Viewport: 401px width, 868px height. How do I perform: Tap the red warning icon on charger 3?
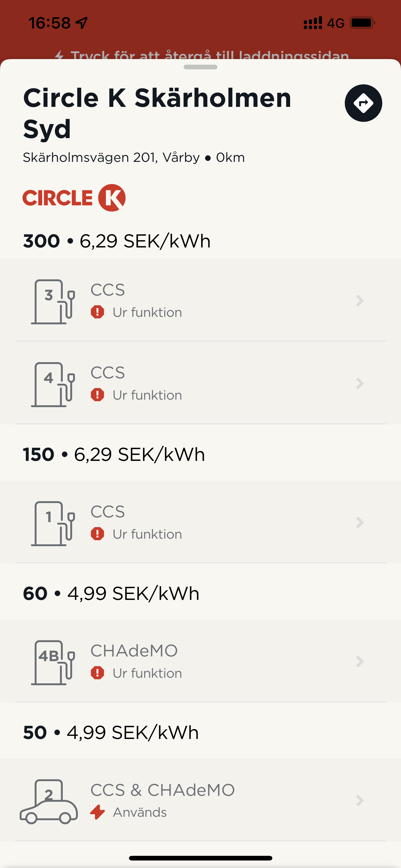coord(97,312)
